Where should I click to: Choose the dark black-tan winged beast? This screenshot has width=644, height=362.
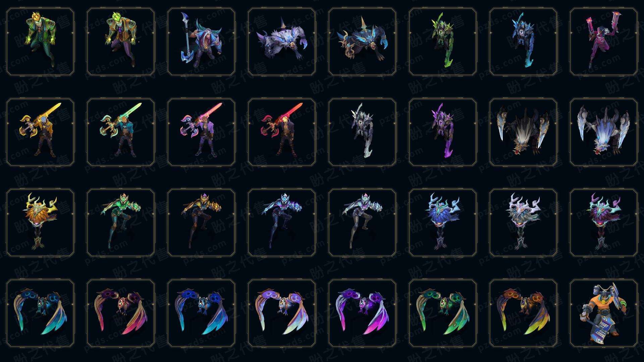[x=523, y=132]
